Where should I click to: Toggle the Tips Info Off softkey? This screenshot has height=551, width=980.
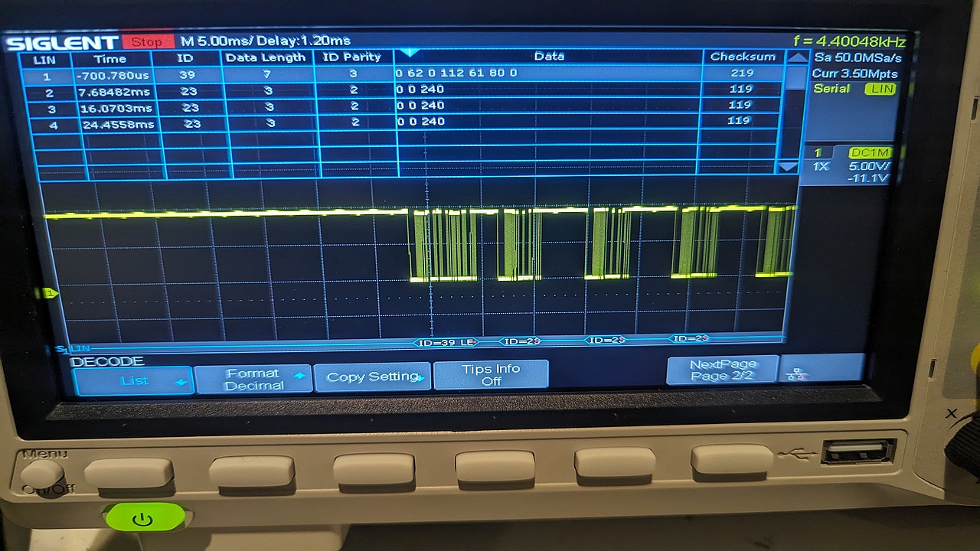[491, 374]
